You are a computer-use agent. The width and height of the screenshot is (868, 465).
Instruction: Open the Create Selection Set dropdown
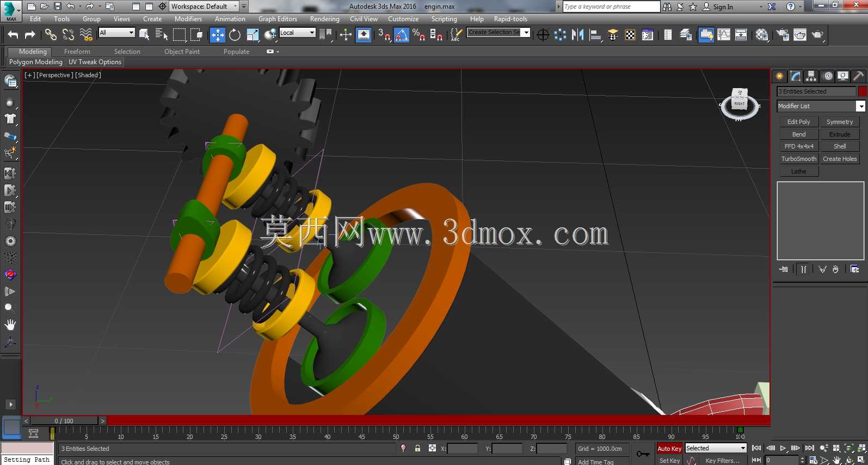pyautogui.click(x=498, y=33)
